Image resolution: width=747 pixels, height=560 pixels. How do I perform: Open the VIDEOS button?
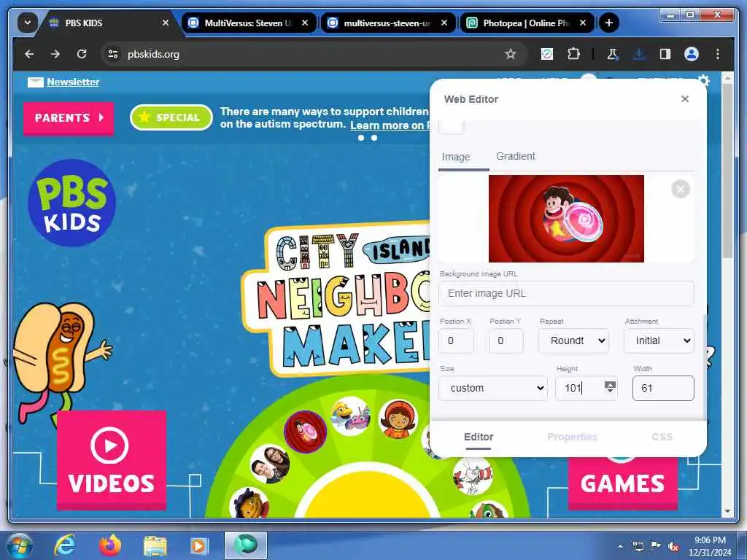[x=112, y=459]
